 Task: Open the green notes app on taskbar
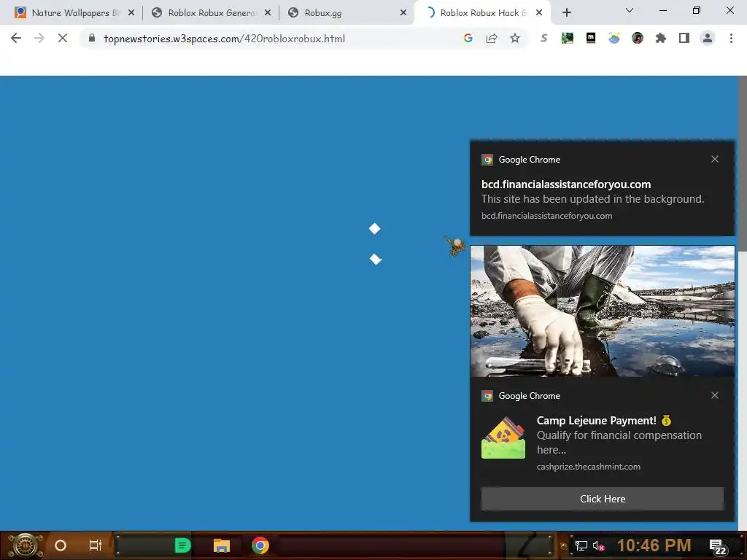tap(182, 545)
